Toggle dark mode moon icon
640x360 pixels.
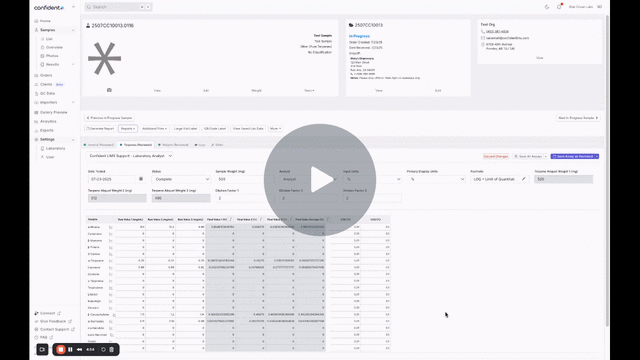coord(547,7)
